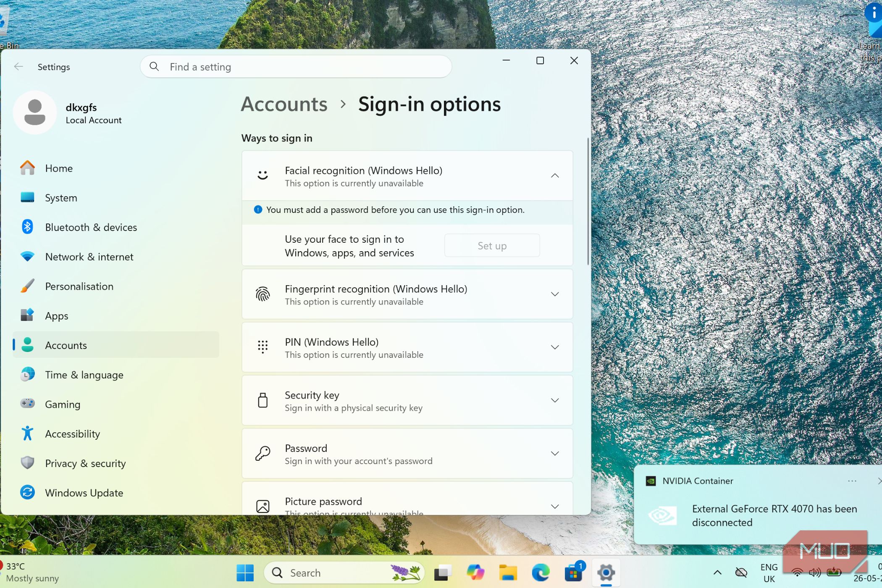
Task: Expand the Fingerprint recognition section
Action: (x=555, y=294)
